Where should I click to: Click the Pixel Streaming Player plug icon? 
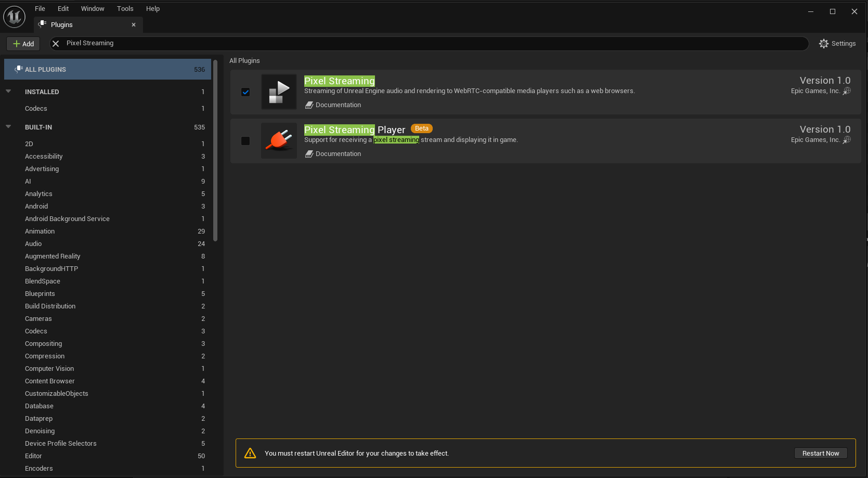tap(279, 141)
